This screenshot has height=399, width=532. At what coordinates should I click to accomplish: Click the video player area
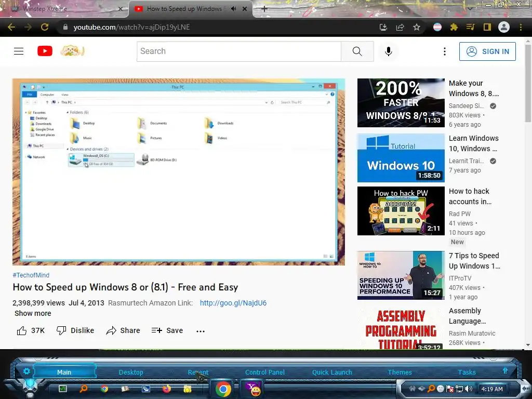(179, 171)
